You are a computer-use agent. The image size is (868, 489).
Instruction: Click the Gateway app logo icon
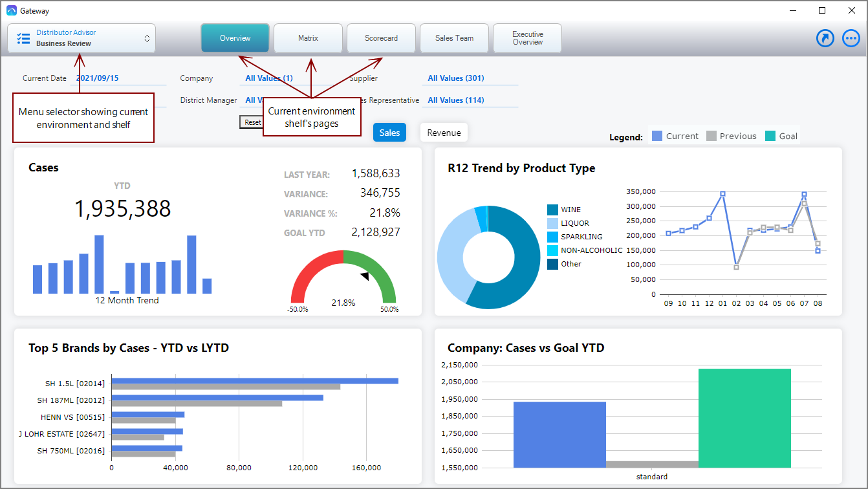(x=12, y=10)
